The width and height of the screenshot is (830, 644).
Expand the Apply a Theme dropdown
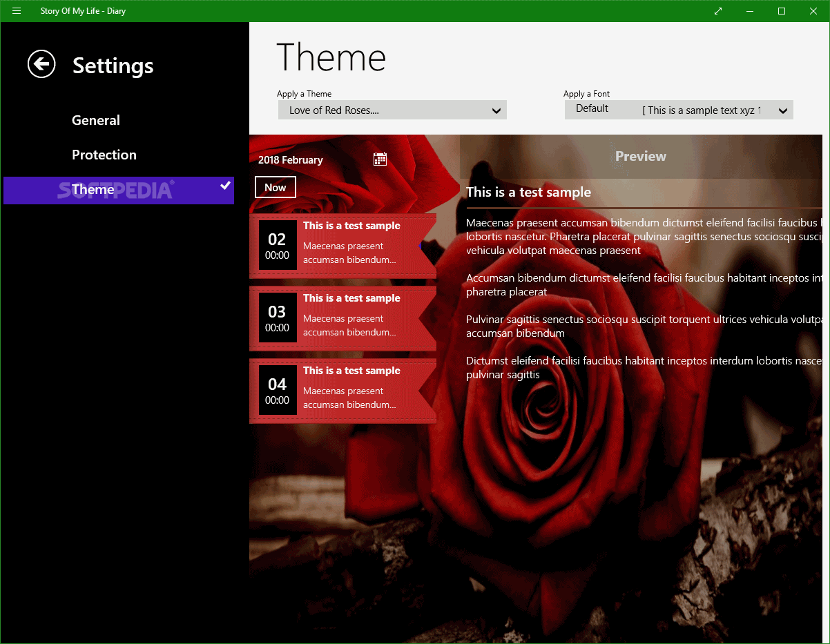click(392, 110)
